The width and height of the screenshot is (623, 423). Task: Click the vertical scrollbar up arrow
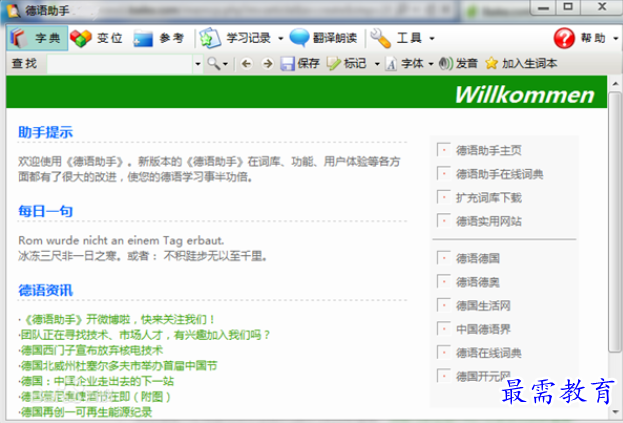click(x=615, y=83)
